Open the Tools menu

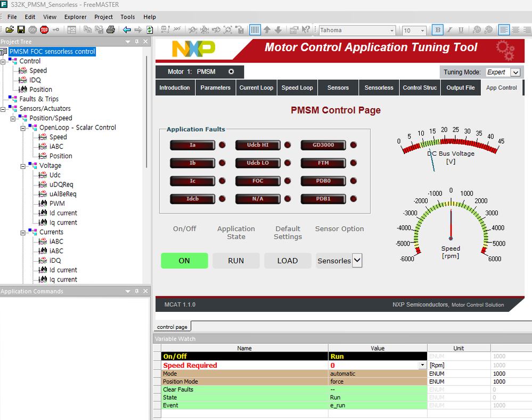click(x=128, y=17)
